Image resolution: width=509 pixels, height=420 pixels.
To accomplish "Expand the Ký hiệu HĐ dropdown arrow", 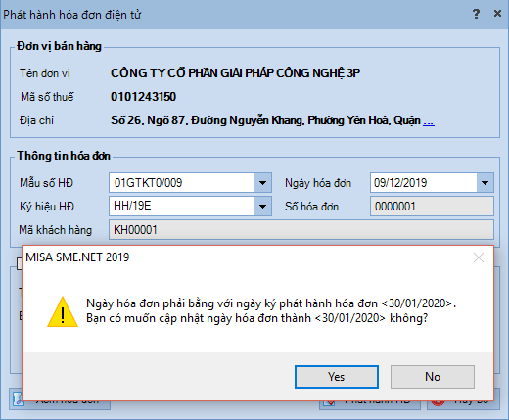I will (x=262, y=207).
